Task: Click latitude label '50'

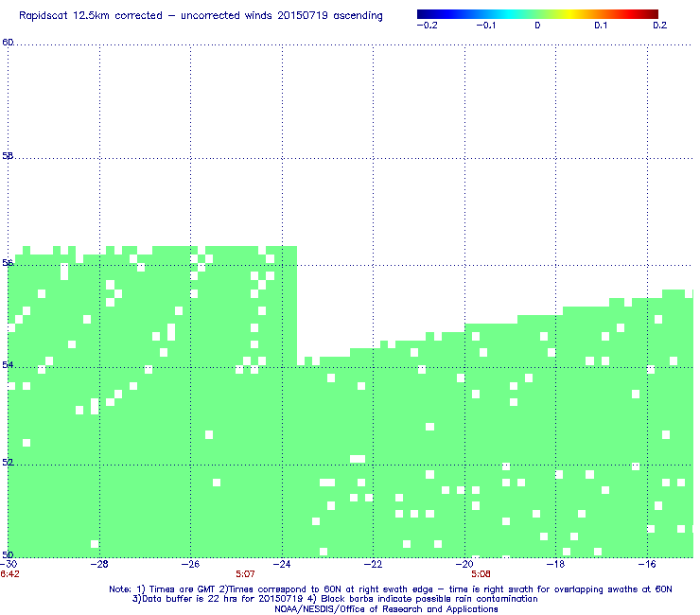Action: [x=8, y=554]
